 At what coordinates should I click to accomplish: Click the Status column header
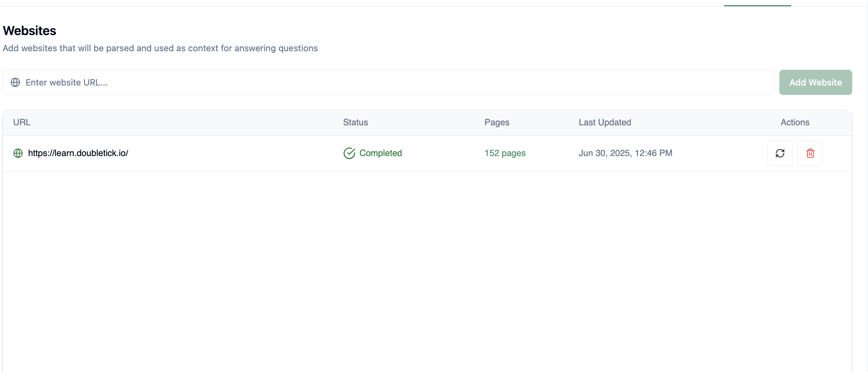(x=355, y=123)
